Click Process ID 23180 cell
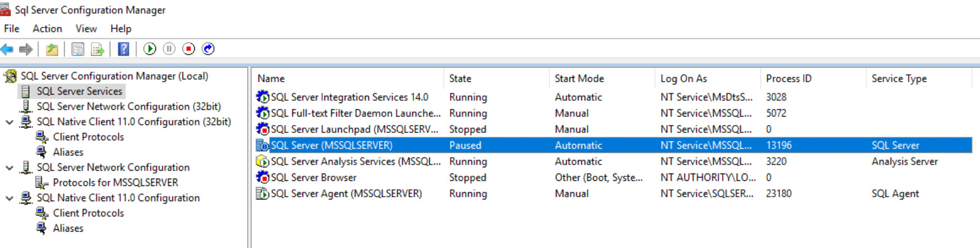This screenshot has width=980, height=248. pyautogui.click(x=779, y=193)
